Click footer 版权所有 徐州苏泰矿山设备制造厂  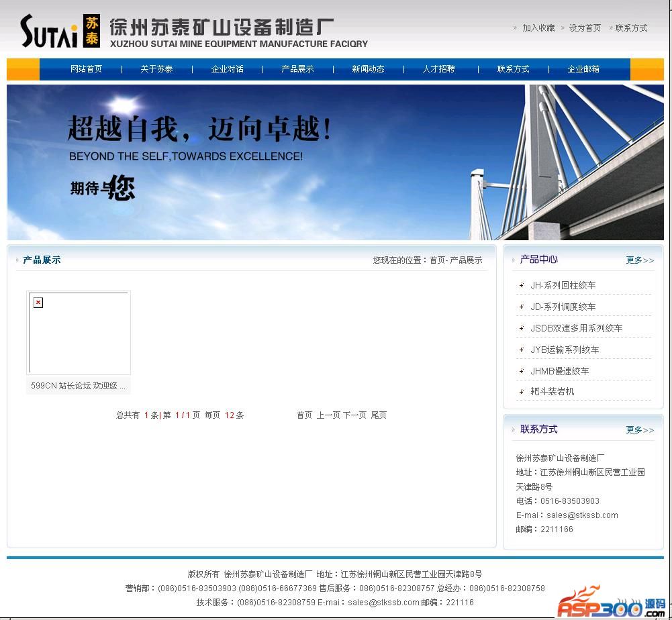coord(250,574)
